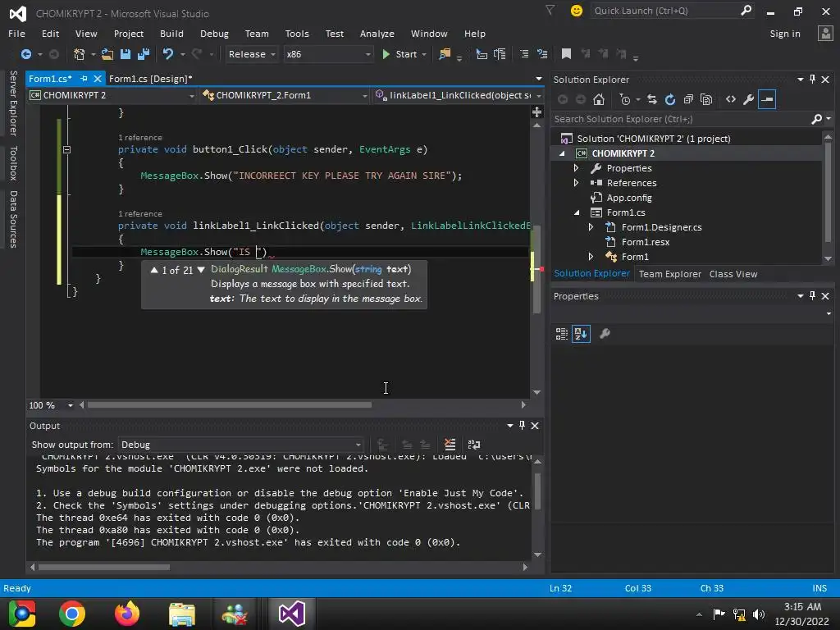Pin the Solution Explorer panel
Viewport: 840px width, 630px height.
[813, 80]
